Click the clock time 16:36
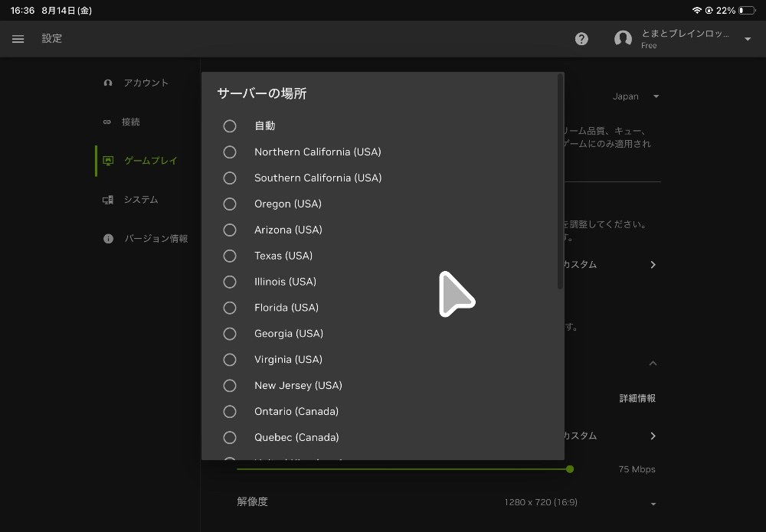766x532 pixels. coord(22,10)
